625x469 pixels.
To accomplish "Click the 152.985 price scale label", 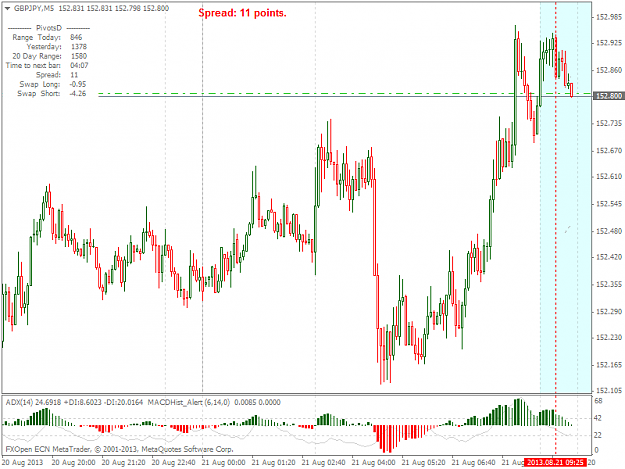I will click(x=608, y=17).
